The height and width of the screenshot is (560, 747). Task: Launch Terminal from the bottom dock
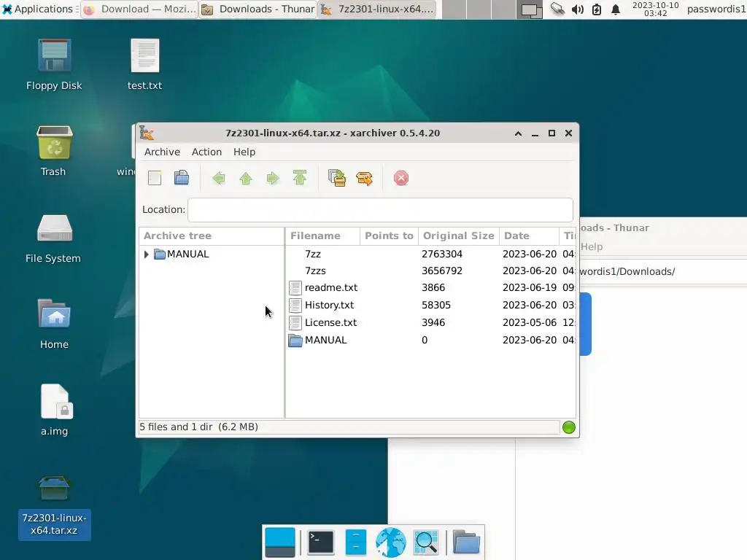[x=321, y=542]
